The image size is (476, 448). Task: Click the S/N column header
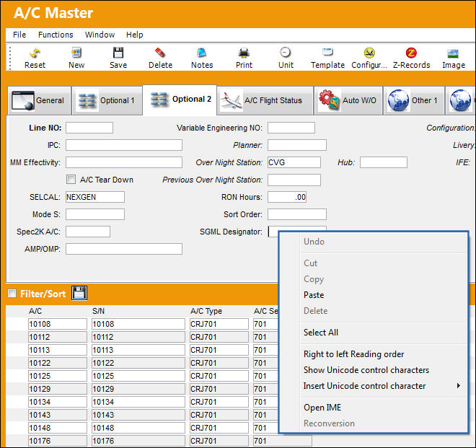pyautogui.click(x=98, y=311)
